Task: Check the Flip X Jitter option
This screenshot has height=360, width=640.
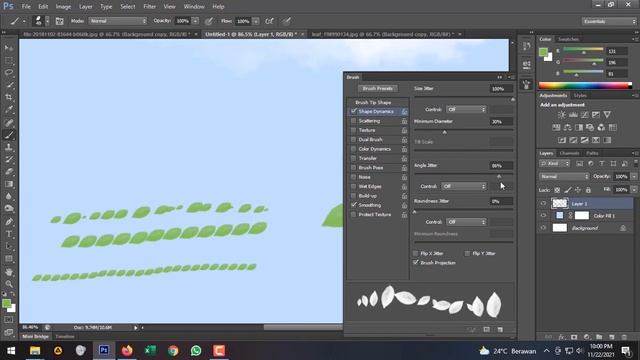Action: click(416, 253)
